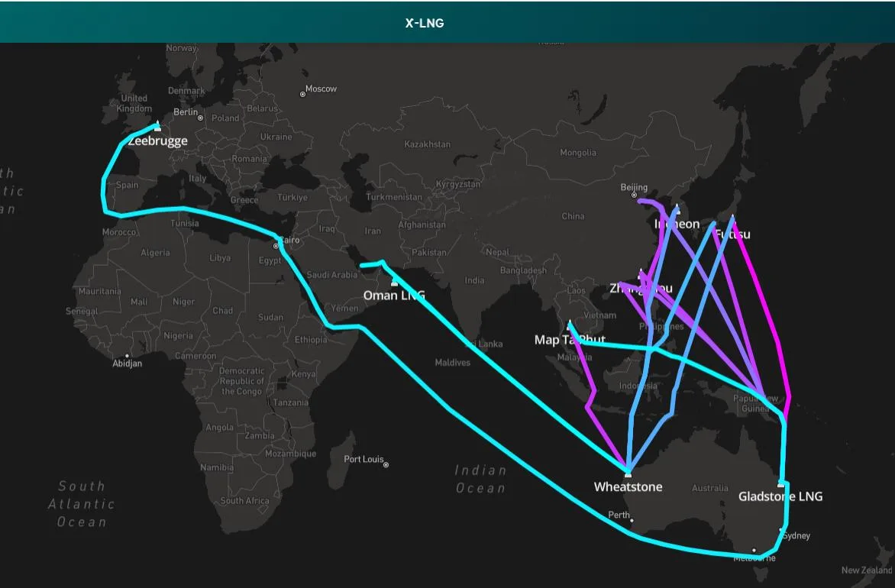Click the Futtsu terminal marker

click(x=733, y=220)
